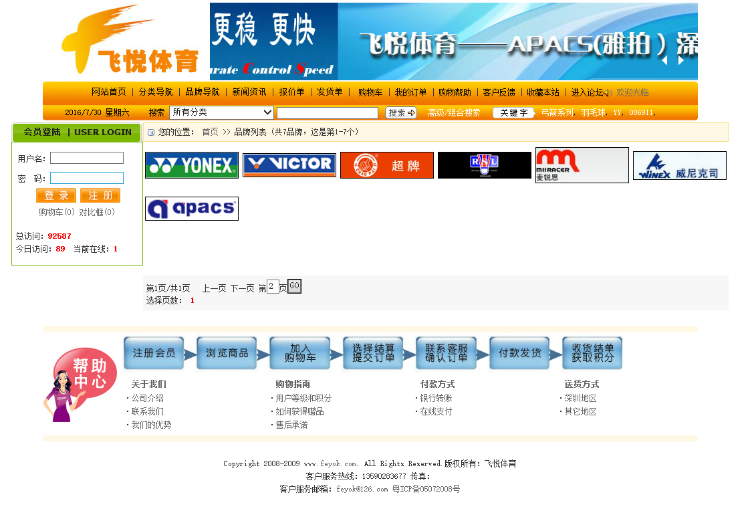Open 联系我们 help link
Image resolution: width=750 pixels, height=527 pixels.
[147, 411]
